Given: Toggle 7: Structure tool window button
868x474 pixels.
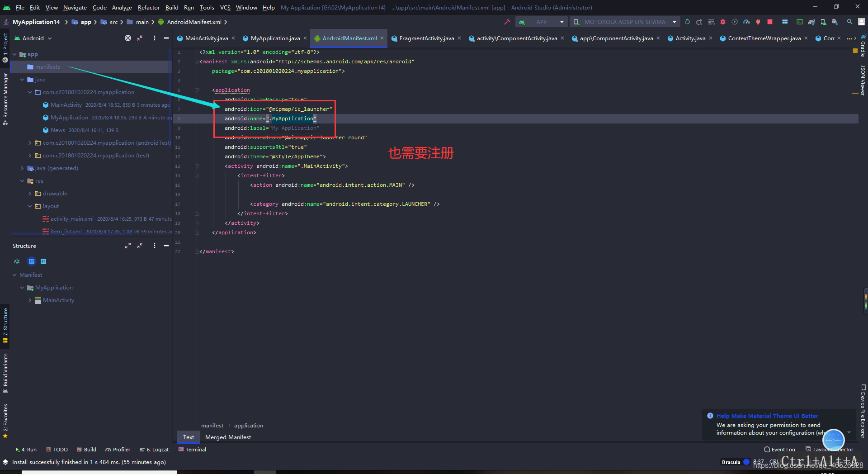Looking at the screenshot, I should (x=5, y=325).
